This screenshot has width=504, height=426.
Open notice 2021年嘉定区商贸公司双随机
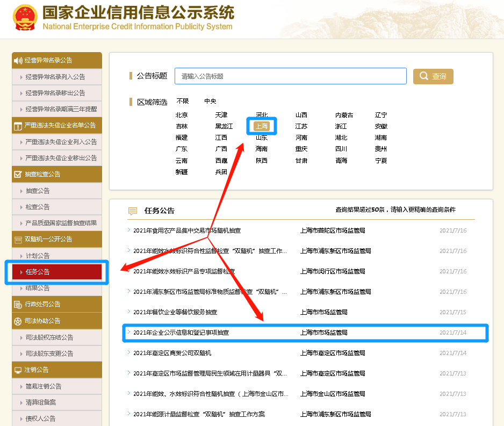click(172, 353)
